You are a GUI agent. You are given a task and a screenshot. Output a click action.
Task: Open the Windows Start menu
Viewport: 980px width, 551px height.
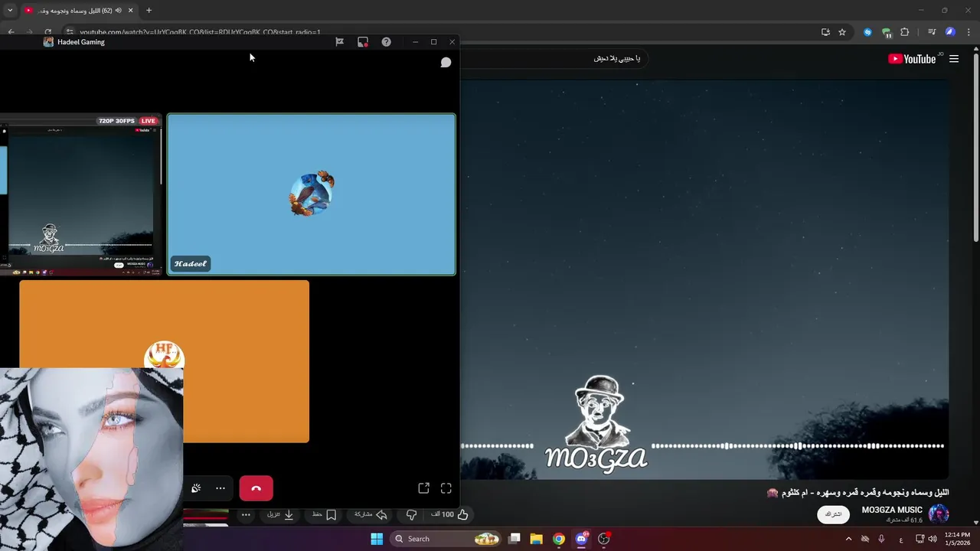pyautogui.click(x=377, y=539)
